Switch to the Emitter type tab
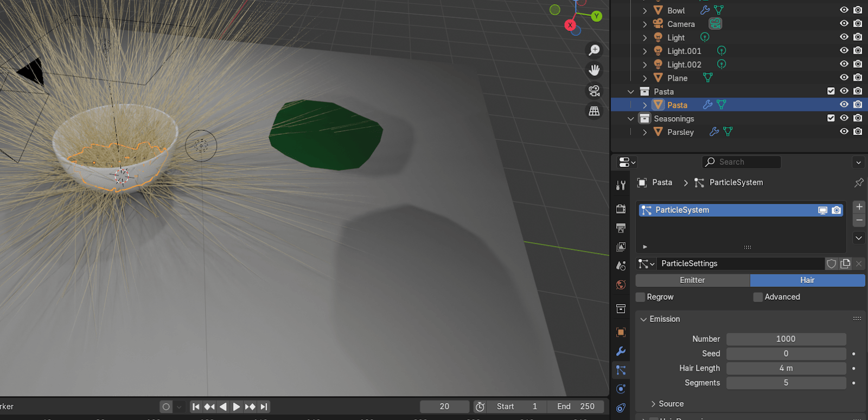Viewport: 868px width, 420px height. pos(692,280)
